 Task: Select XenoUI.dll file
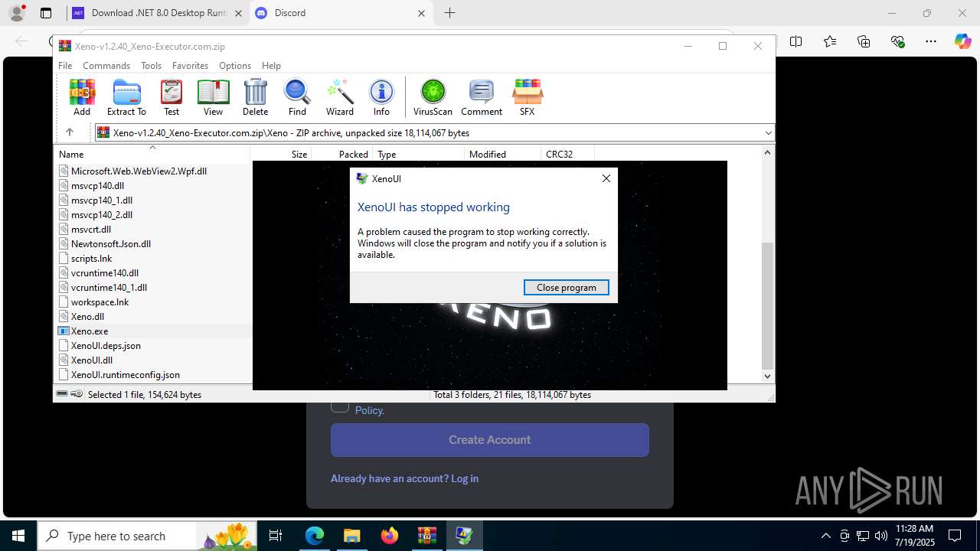[92, 360]
